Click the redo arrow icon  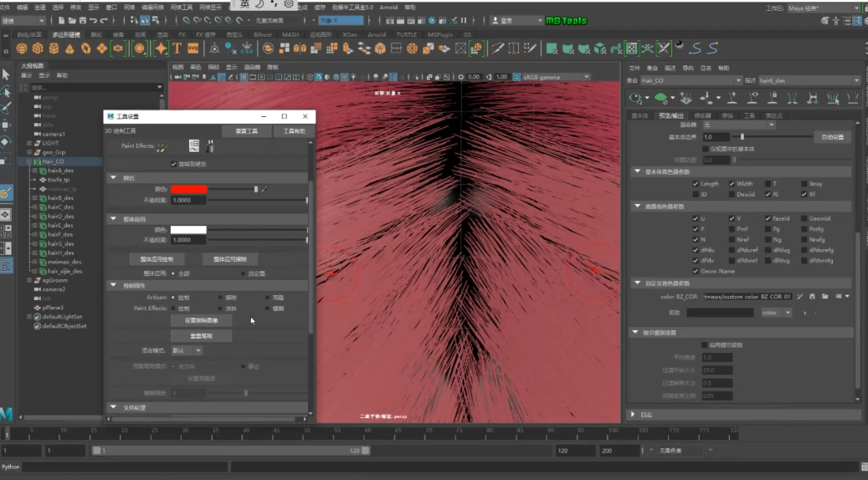[104, 20]
